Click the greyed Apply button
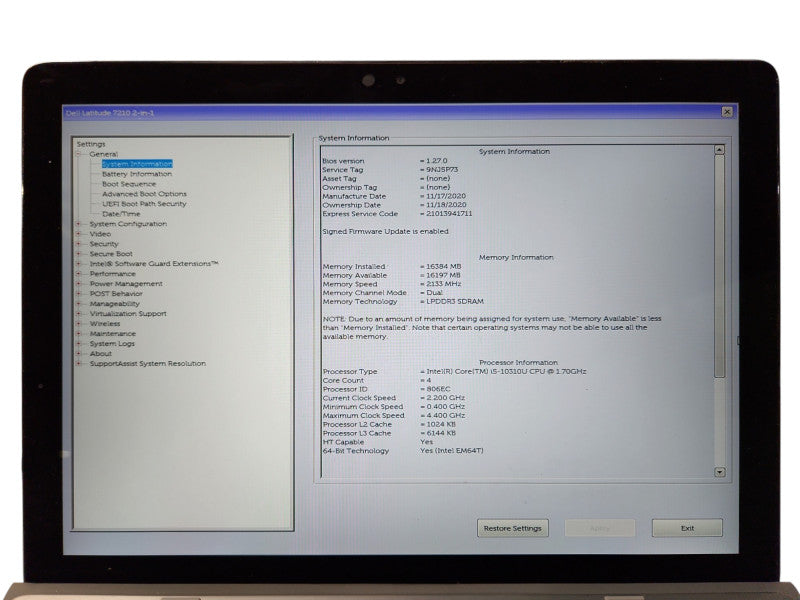 600,529
